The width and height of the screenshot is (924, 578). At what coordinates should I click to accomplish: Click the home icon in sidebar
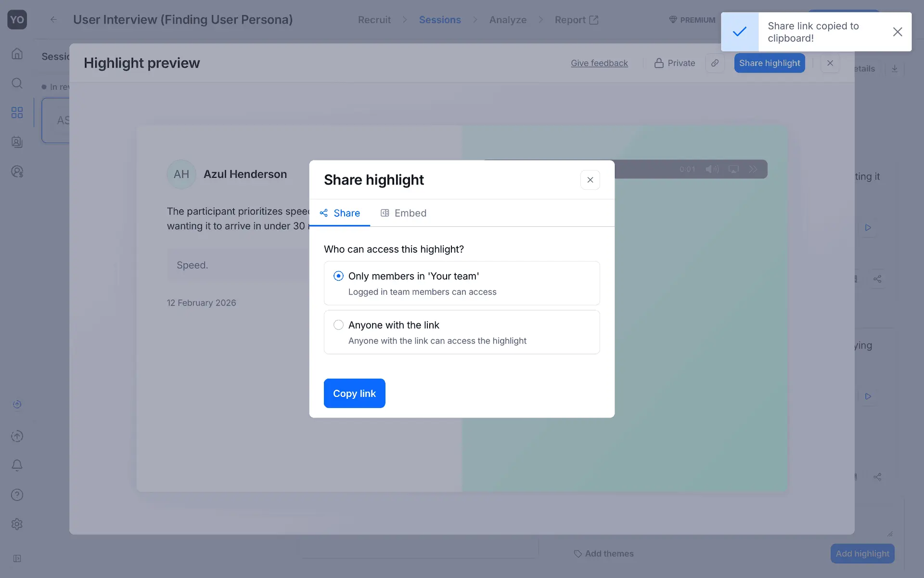(17, 53)
